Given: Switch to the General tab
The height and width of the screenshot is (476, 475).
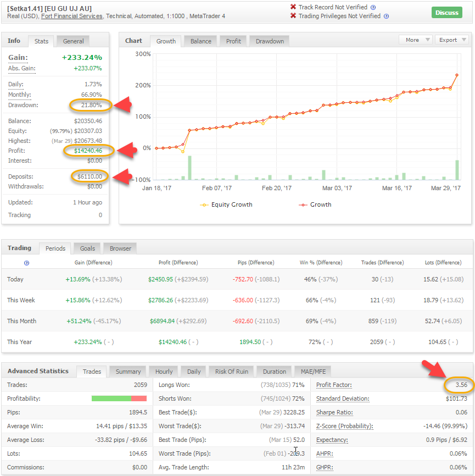Looking at the screenshot, I should 73,41.
